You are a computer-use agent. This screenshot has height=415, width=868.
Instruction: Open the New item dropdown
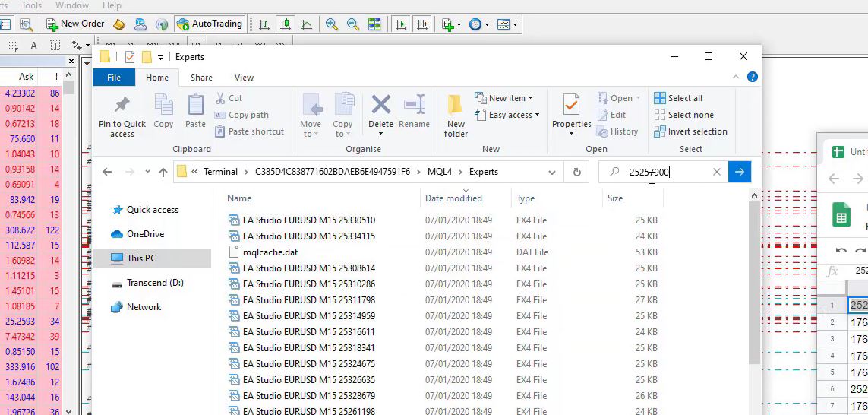tap(503, 98)
